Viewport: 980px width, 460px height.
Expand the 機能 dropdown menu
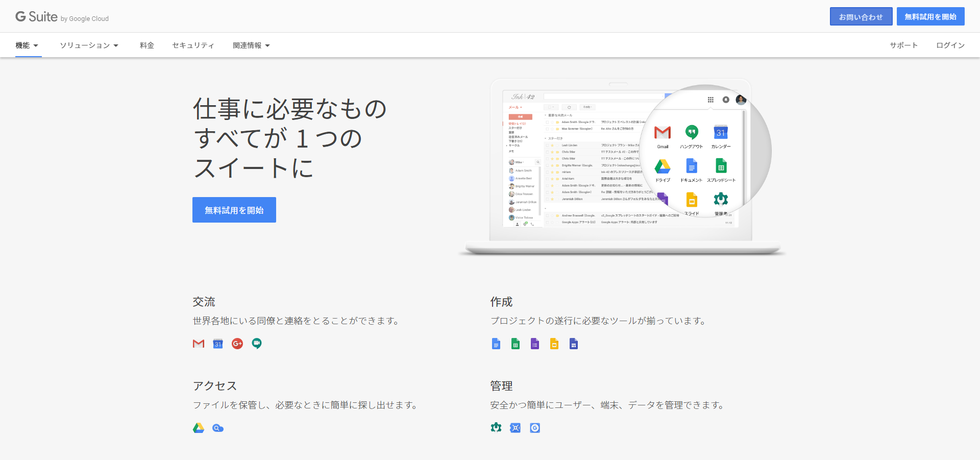coord(27,45)
